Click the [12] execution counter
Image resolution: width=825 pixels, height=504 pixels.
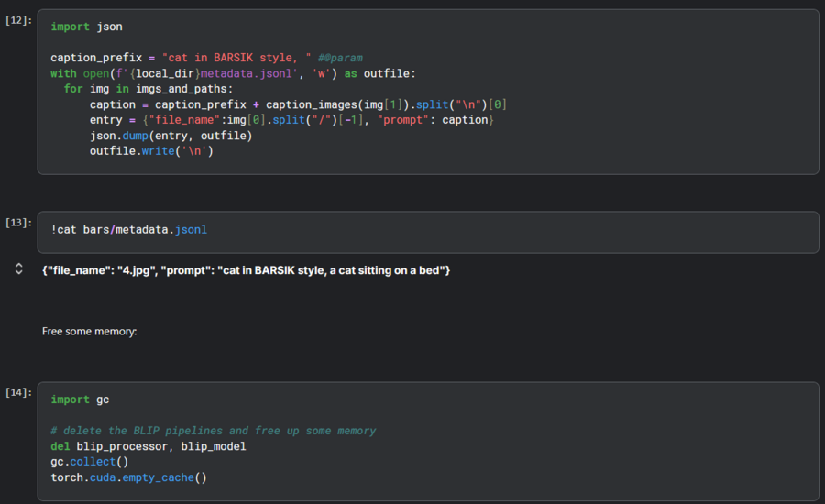click(18, 19)
